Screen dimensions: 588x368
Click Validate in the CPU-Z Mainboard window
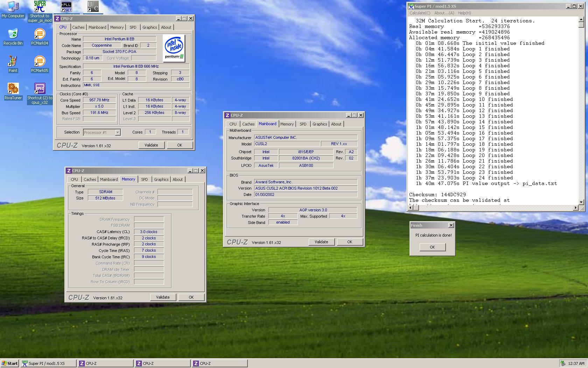321,242
